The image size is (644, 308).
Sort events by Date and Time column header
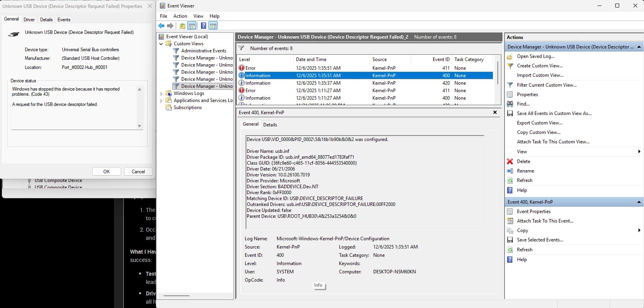point(331,59)
